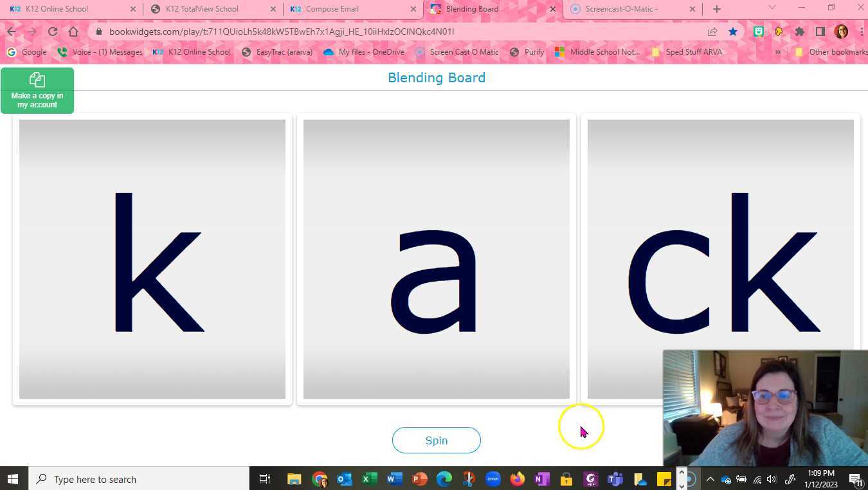Launch OneNote from the taskbar

[541, 479]
